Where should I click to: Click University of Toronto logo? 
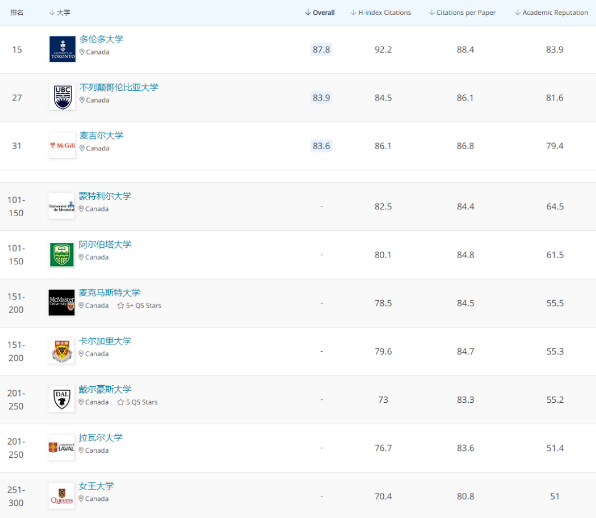(62, 49)
